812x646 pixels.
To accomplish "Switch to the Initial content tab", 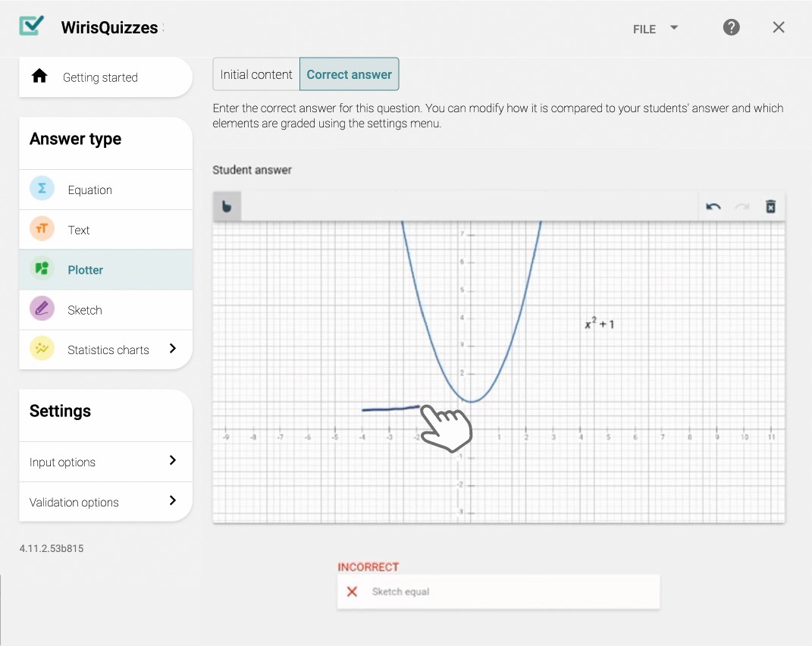I will click(x=256, y=74).
